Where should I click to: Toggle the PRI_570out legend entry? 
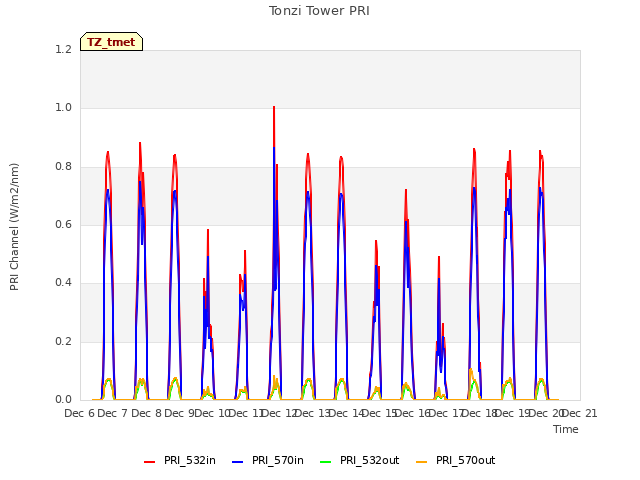456,461
